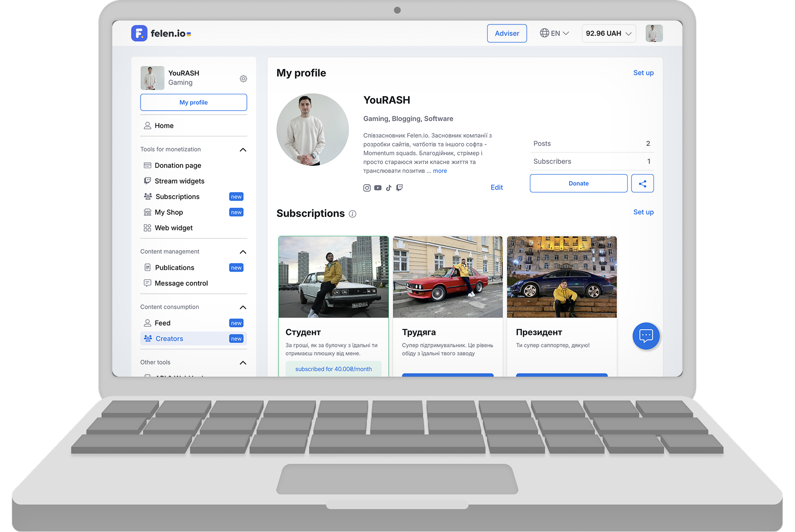Show the Subscriptions info tooltip icon
Viewport: 795px width, 532px height.
click(353, 214)
